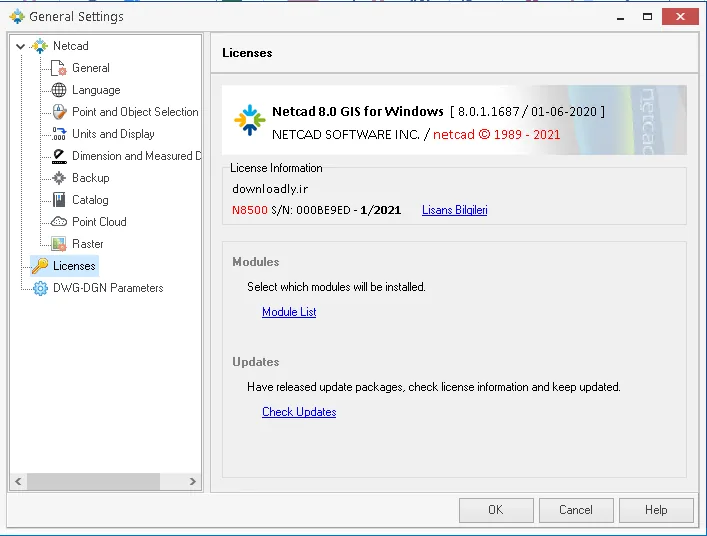Confirm settings with the OK button

coord(496,510)
